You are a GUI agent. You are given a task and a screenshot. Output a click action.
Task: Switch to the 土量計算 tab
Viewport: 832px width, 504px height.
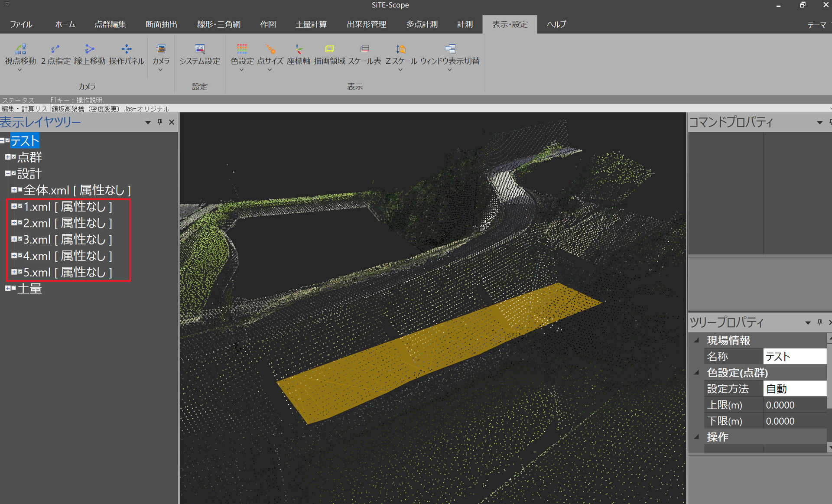(311, 24)
